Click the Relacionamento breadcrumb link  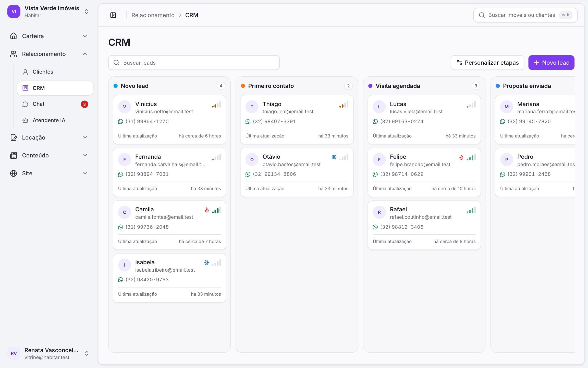coord(153,15)
